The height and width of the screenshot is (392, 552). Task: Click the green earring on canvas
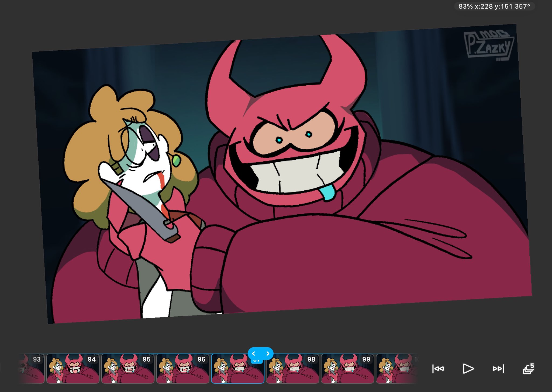pyautogui.click(x=176, y=161)
